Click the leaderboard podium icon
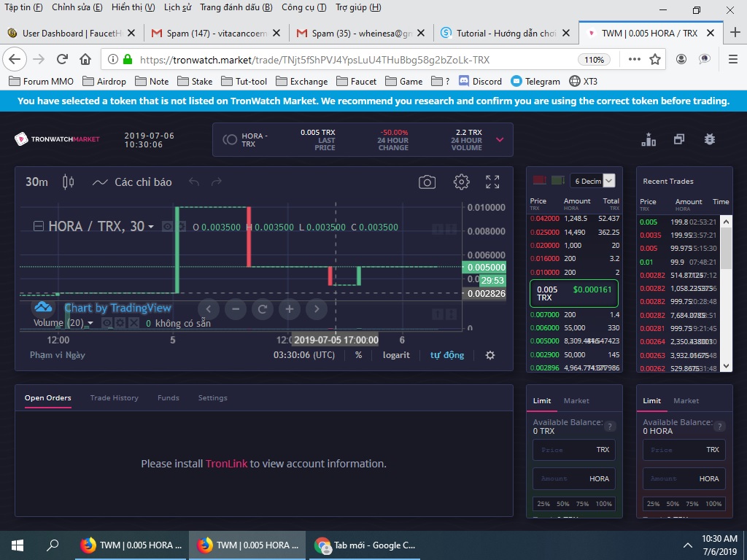Viewport: 747px width, 560px height. (x=649, y=139)
